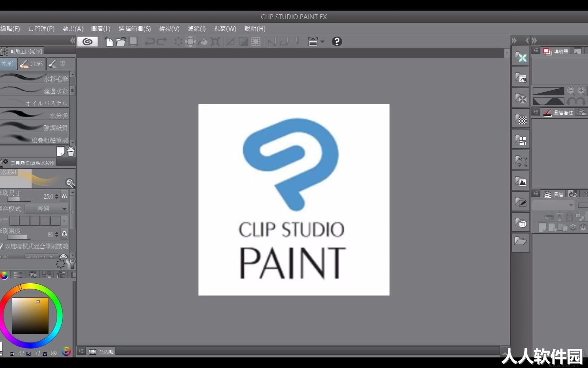This screenshot has width=588, height=368.
Task: Toggle the selection border display icon
Action: coord(256,42)
